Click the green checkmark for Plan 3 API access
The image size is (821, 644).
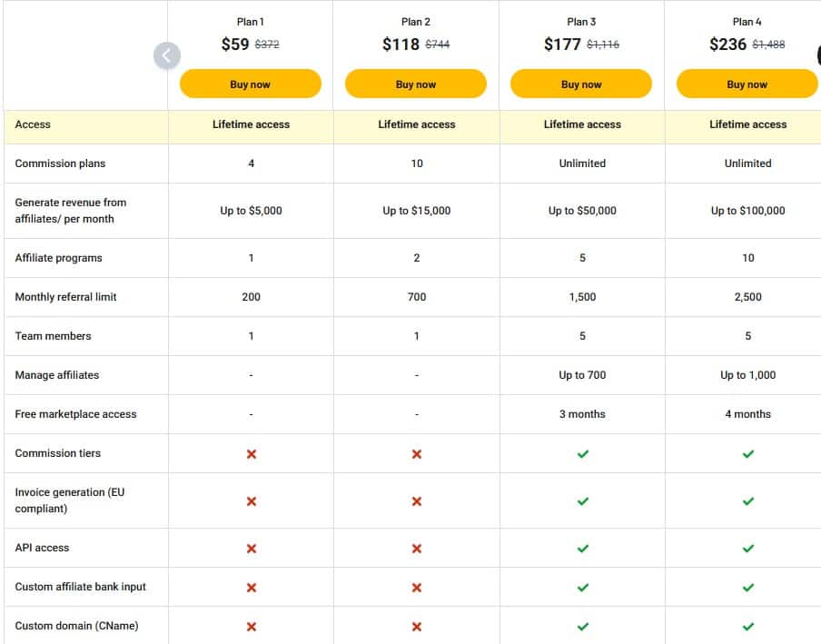581,548
